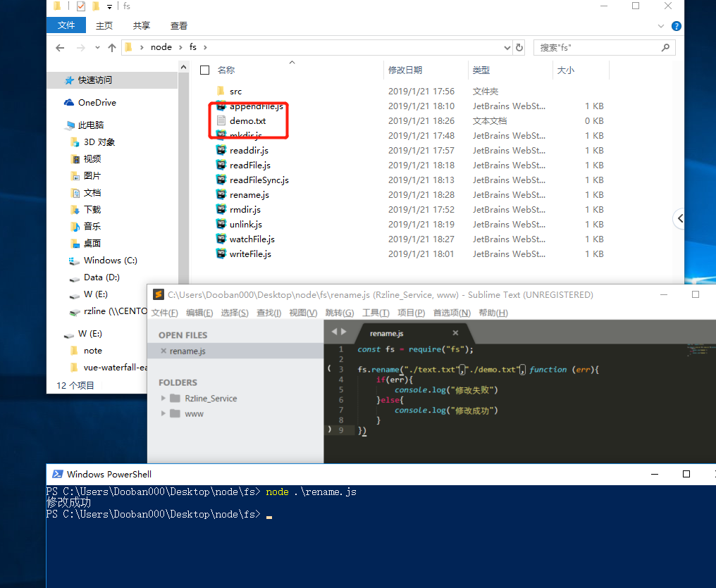
Task: Go to previous tab arrow in Sublime
Action: click(x=334, y=332)
